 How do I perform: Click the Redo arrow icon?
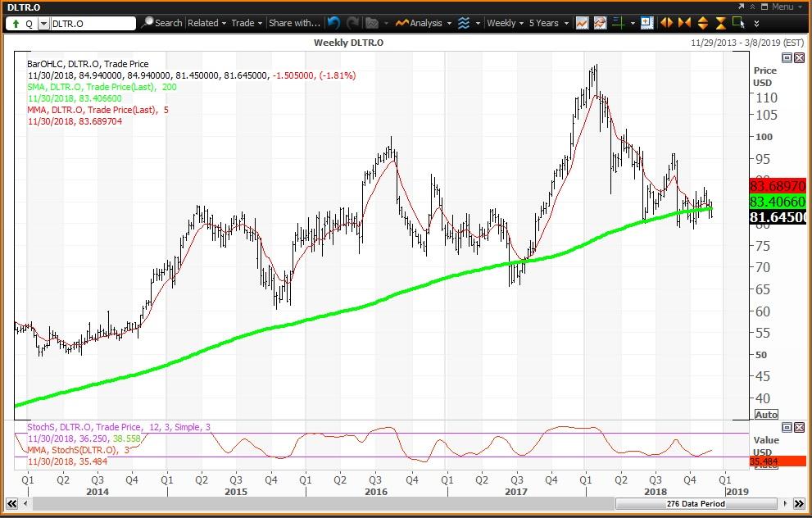pos(352,23)
